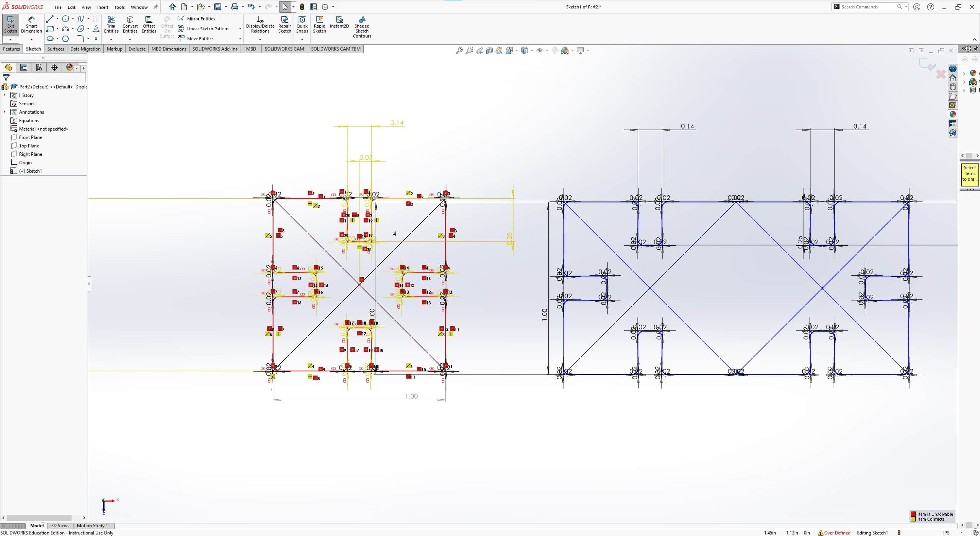The image size is (980, 536).
Task: Open the Hide/Show Items eye icon
Action: tap(540, 51)
